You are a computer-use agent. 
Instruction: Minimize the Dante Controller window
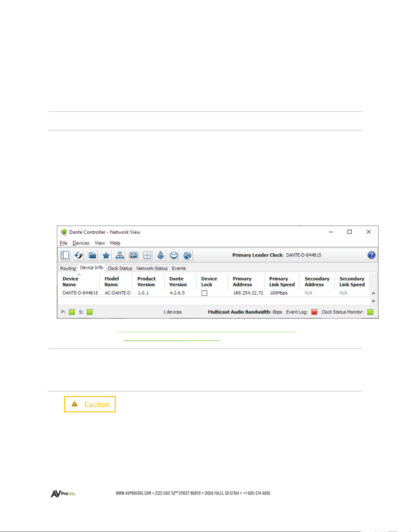click(x=331, y=232)
